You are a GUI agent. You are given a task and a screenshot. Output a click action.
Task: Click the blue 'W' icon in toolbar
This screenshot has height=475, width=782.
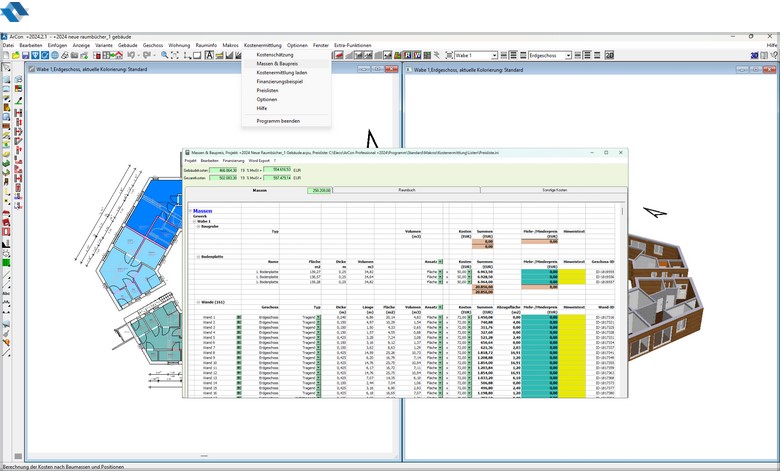(418, 55)
